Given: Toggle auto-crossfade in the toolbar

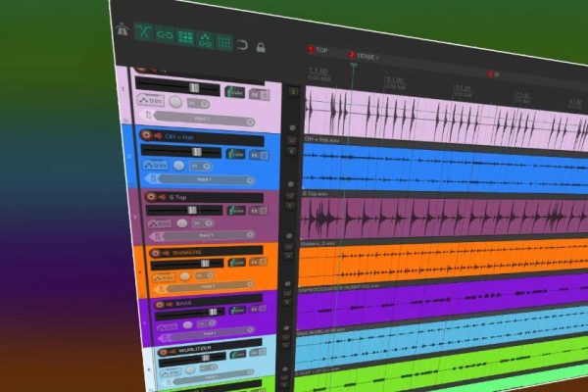Looking at the screenshot, I should (x=144, y=32).
